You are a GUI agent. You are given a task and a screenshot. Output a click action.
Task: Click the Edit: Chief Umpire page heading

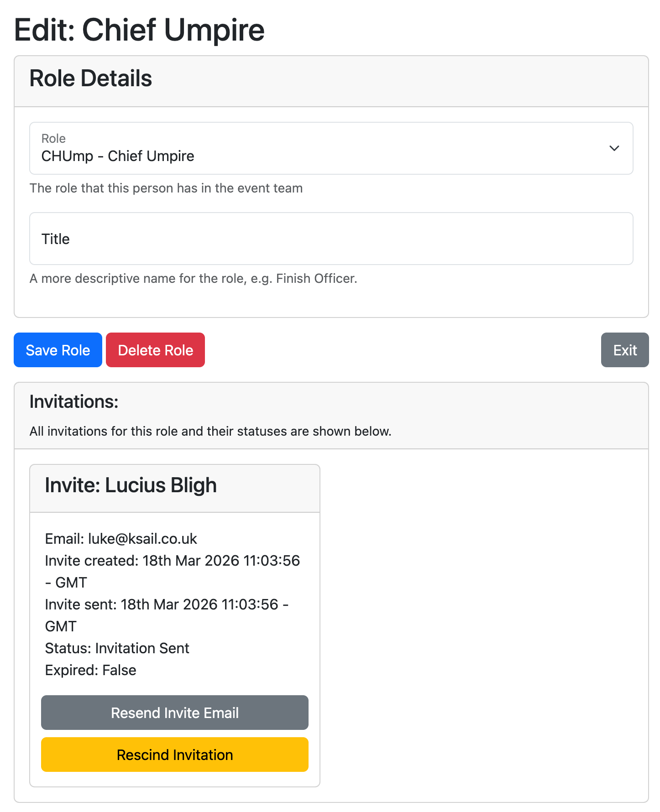point(139,30)
